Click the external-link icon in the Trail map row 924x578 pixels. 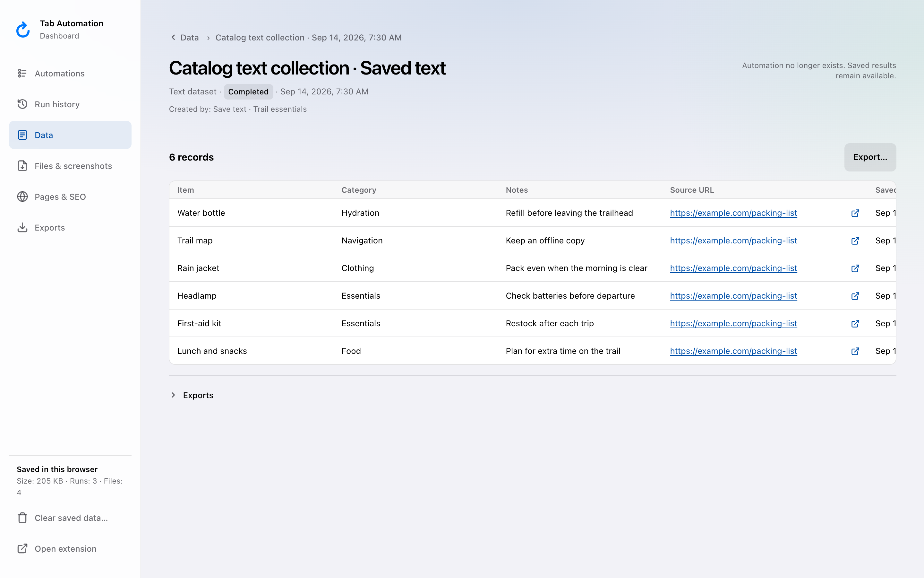(855, 241)
